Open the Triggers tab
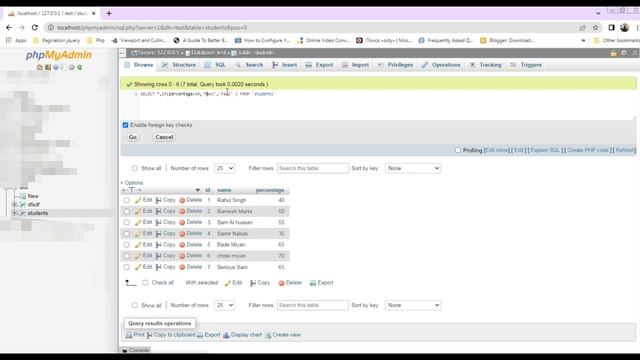Viewport: 640px width, 360px height. point(526,65)
